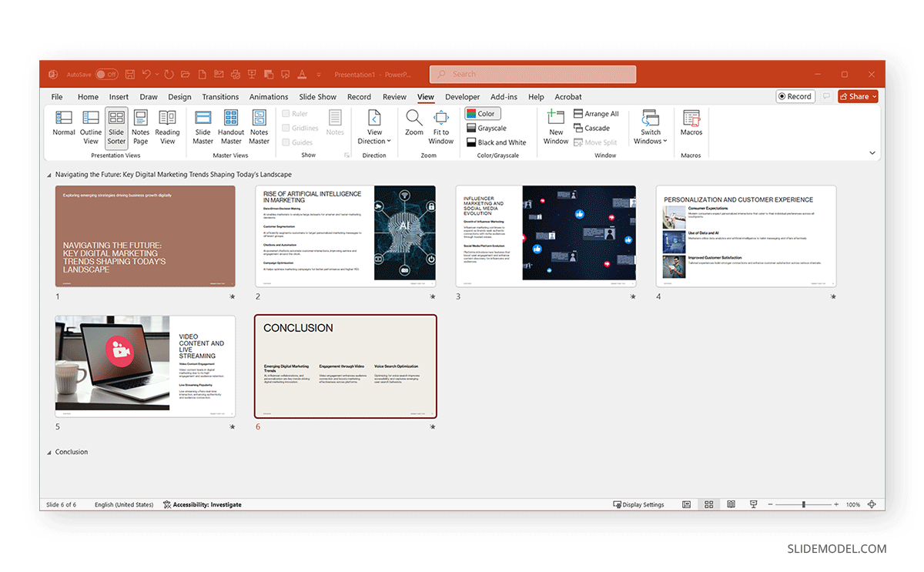Viewport: 924px width, 572px height.
Task: Click Accessibility: Investigate in status bar
Action: pos(203,505)
